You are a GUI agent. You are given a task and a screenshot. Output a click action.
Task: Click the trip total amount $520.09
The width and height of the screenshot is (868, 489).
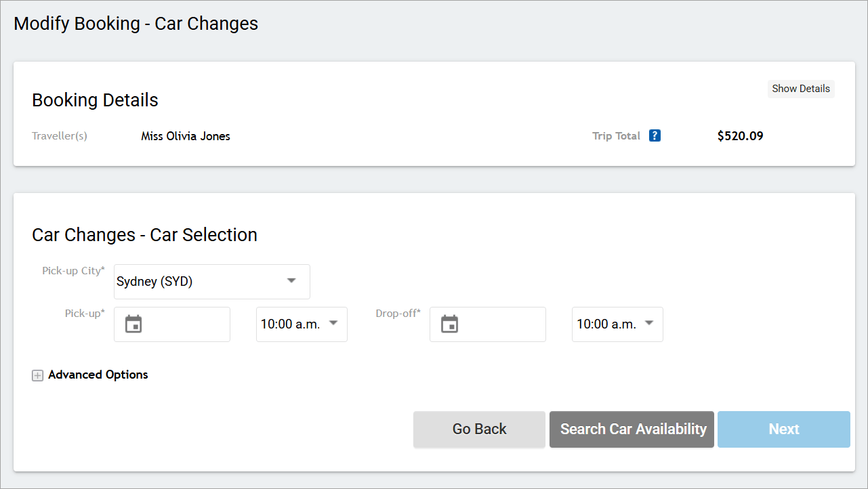(x=740, y=135)
